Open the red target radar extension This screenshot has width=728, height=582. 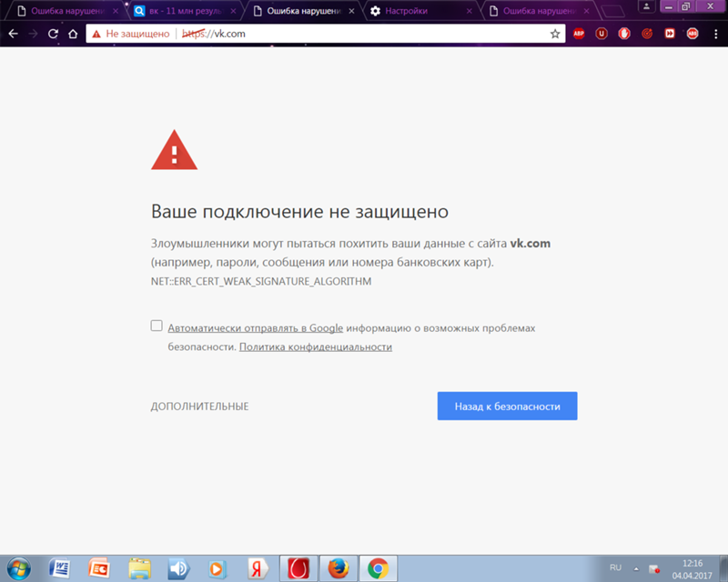(x=647, y=34)
